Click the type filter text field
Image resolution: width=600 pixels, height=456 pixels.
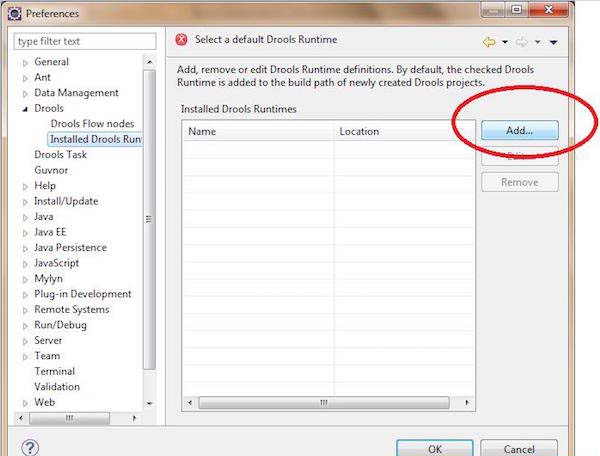click(85, 41)
